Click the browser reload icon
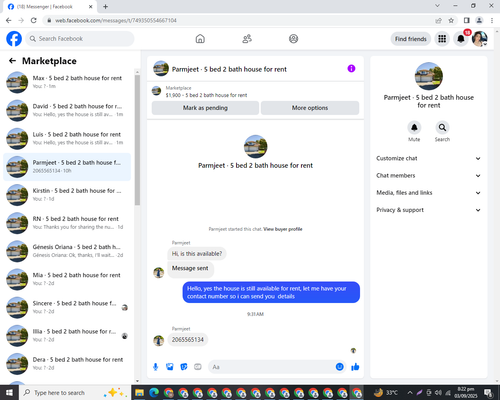Screen dimensions: 500x400 pyautogui.click(x=34, y=20)
